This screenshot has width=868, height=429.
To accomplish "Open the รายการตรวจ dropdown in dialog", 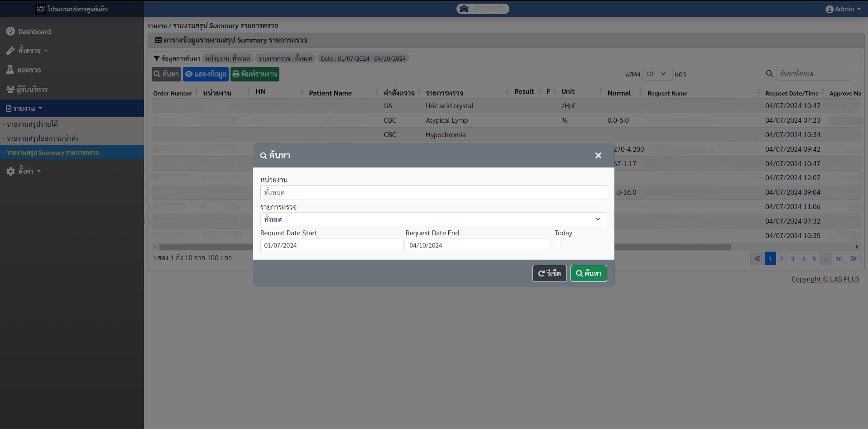I will point(433,219).
